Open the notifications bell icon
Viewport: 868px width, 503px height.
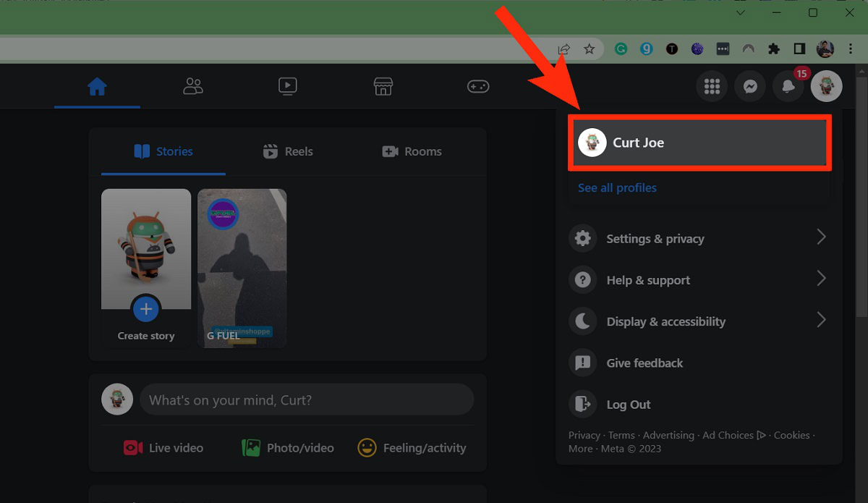788,87
